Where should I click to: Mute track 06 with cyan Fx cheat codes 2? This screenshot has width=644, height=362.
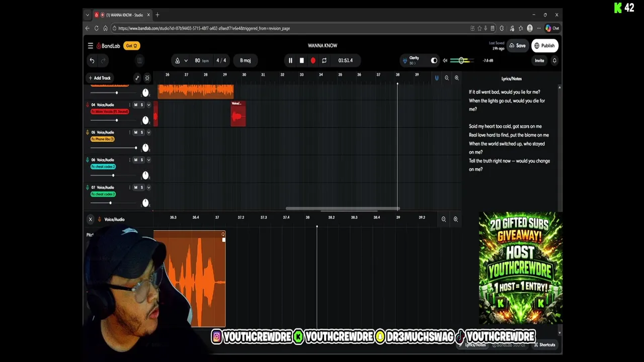pyautogui.click(x=135, y=160)
